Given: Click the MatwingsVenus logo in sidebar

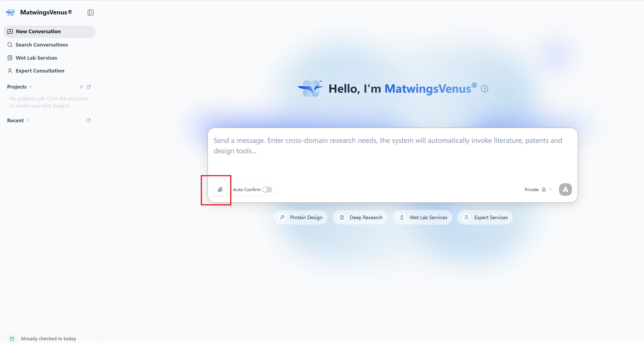Looking at the screenshot, I should [10, 12].
